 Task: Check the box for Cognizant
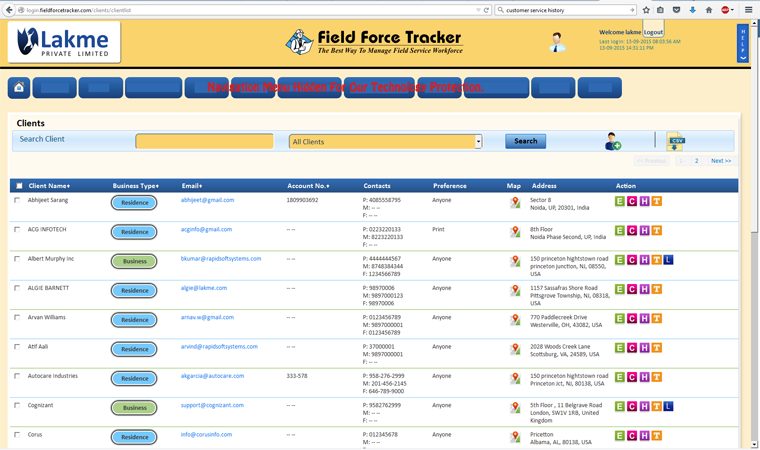tap(17, 405)
